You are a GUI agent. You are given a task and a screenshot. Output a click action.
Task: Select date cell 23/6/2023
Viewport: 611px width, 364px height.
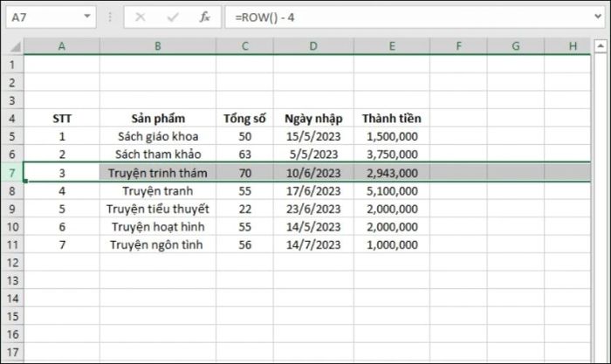313,209
